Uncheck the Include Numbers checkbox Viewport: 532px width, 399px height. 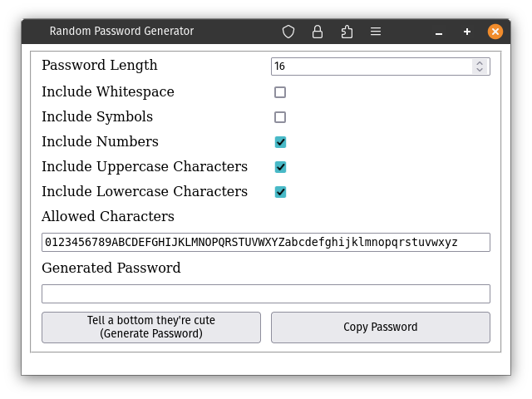point(280,142)
